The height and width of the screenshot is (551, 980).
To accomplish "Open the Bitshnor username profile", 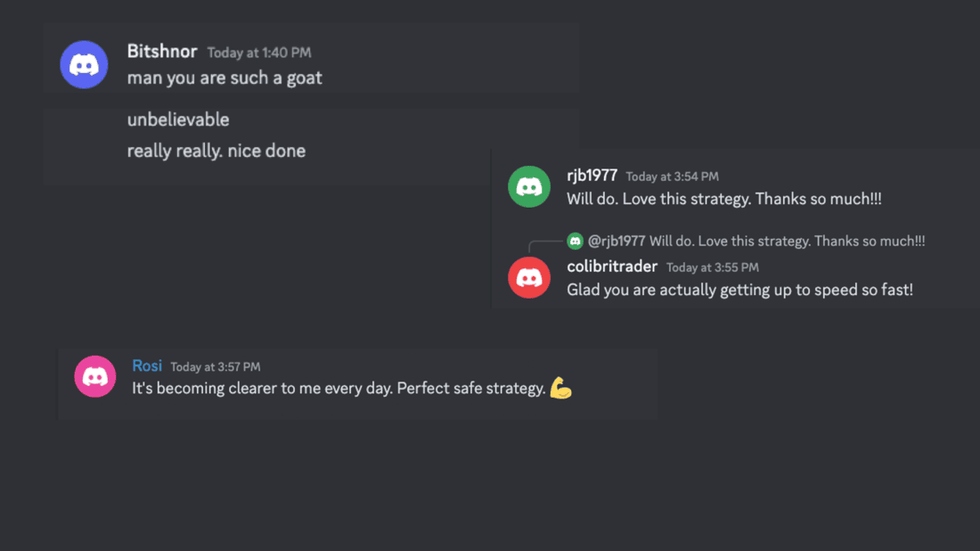I will [x=162, y=52].
